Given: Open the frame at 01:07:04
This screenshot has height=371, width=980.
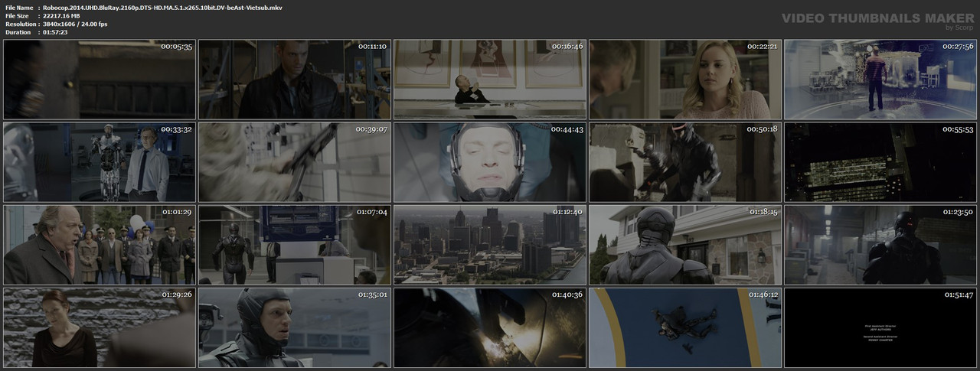Looking at the screenshot, I should (295, 245).
